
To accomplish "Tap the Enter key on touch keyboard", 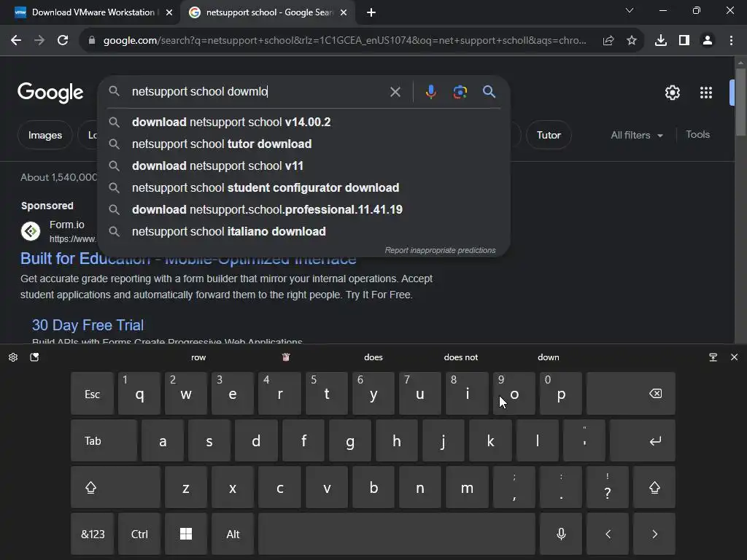I will [x=642, y=440].
